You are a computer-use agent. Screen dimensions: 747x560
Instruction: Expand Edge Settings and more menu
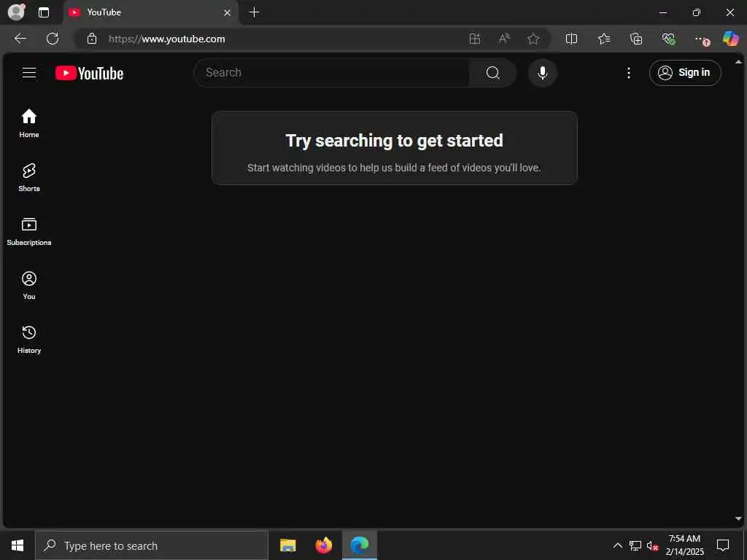699,39
